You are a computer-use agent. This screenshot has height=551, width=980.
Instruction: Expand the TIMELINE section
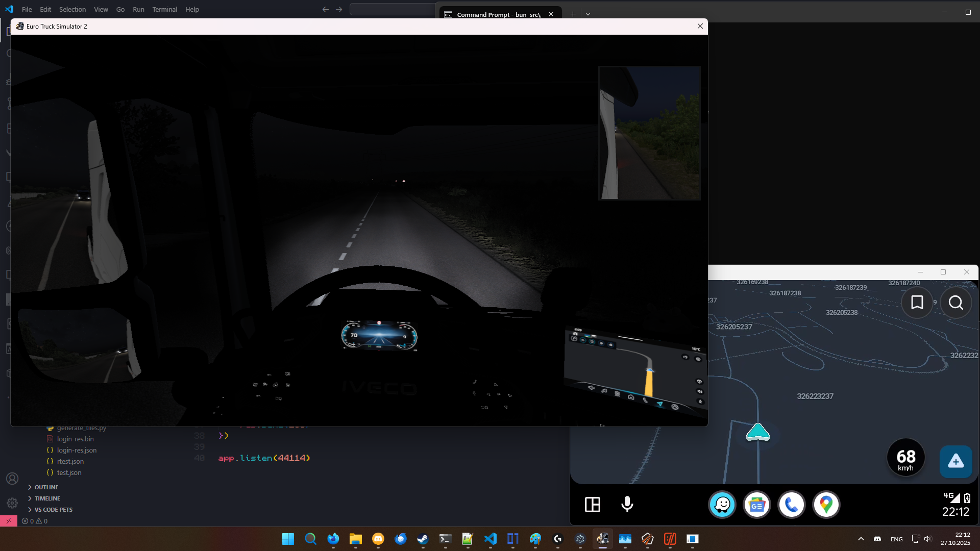(x=47, y=498)
